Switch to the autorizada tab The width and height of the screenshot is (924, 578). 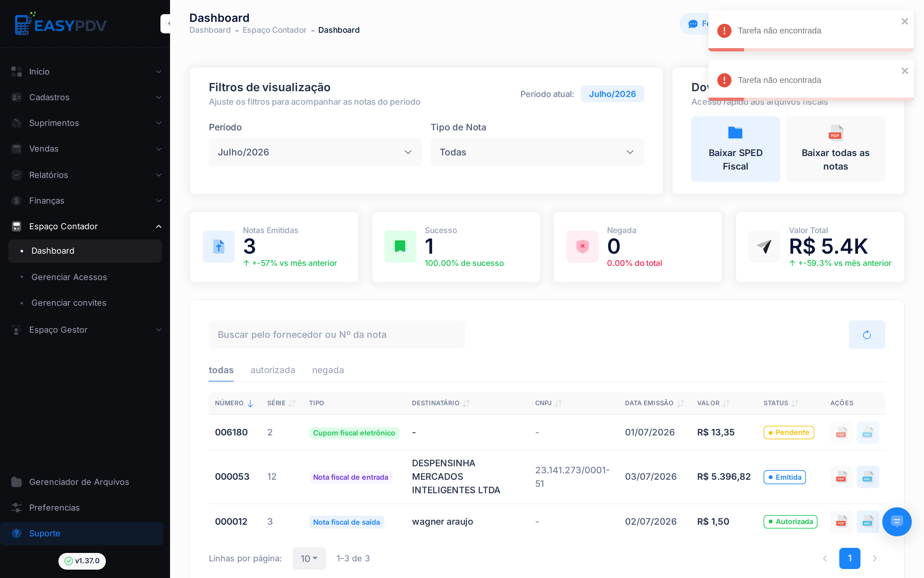[273, 370]
